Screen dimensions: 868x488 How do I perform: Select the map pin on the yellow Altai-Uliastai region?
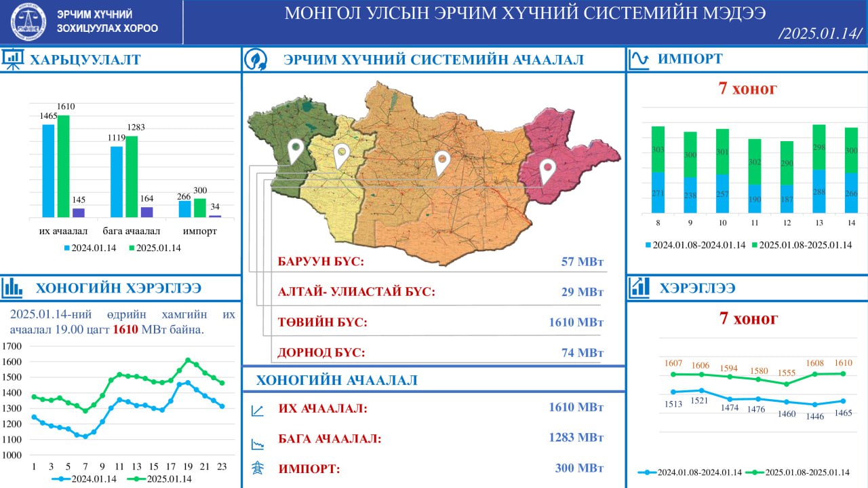(342, 155)
